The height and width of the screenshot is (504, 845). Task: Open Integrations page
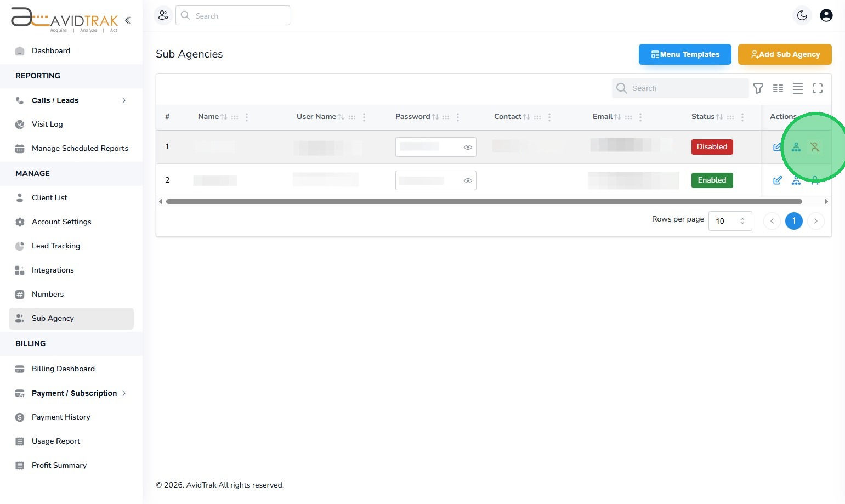[x=71, y=270]
